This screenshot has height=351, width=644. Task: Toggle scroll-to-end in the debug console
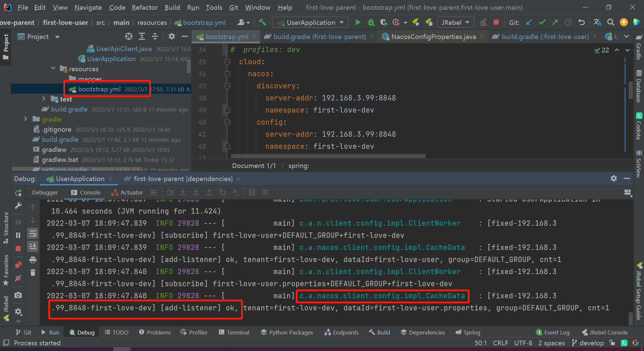point(33,246)
